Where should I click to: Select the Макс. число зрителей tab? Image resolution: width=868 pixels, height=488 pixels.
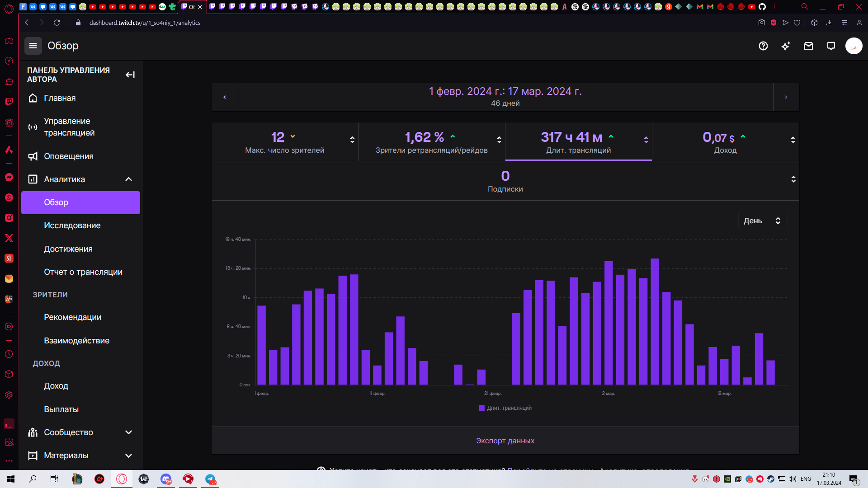(x=284, y=141)
